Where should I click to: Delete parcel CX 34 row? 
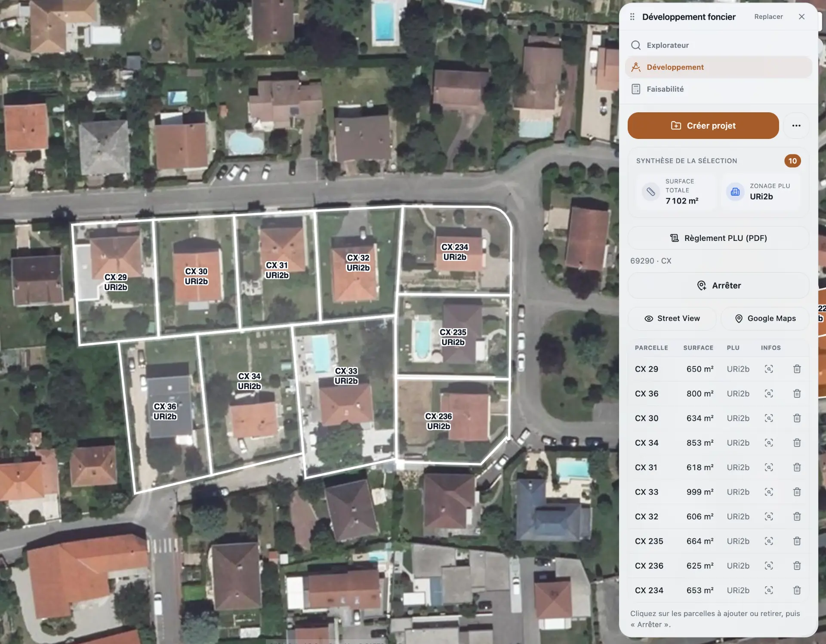(x=797, y=443)
